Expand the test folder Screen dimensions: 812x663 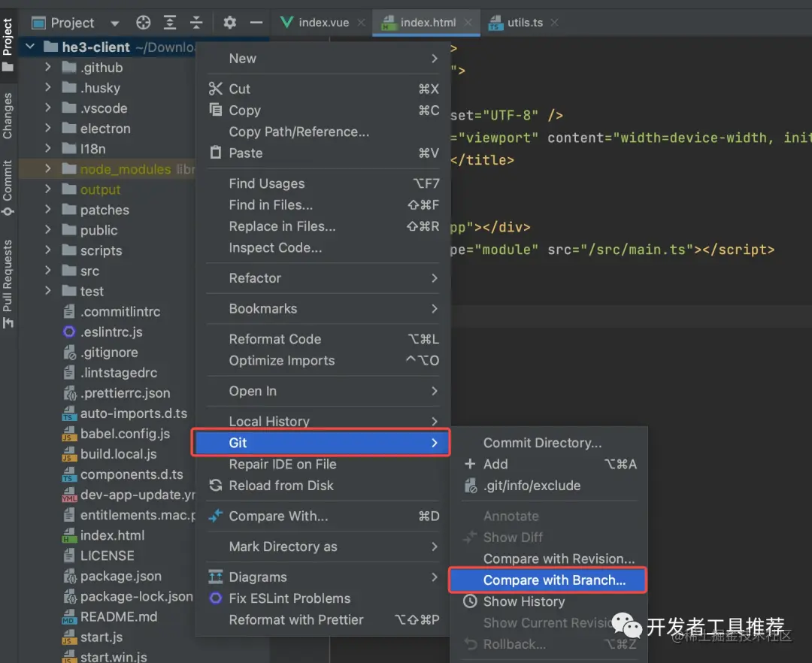[47, 291]
